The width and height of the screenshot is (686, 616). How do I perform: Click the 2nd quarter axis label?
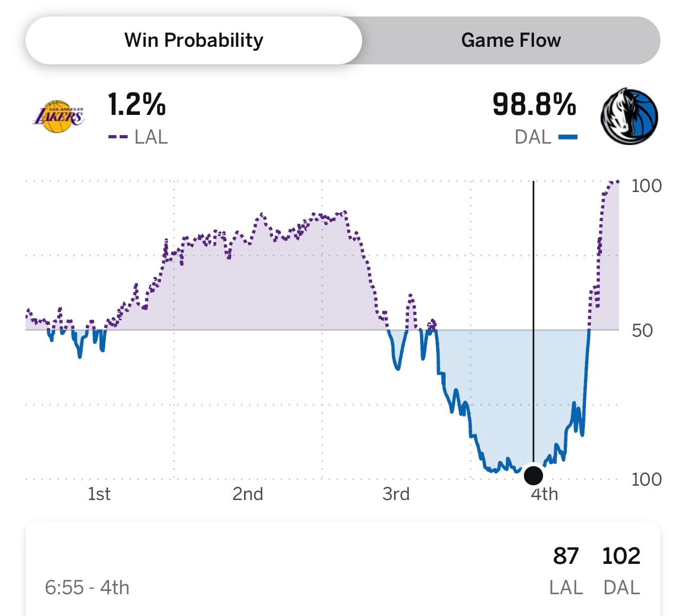pos(247,494)
